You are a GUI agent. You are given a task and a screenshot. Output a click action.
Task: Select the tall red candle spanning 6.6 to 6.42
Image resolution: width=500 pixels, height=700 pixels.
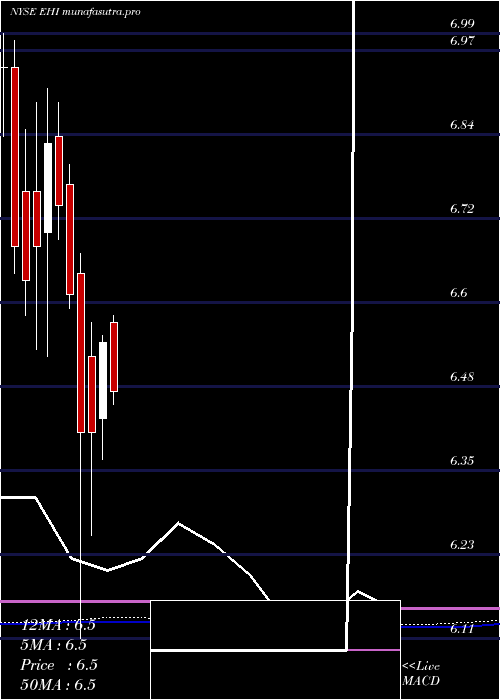[81, 353]
